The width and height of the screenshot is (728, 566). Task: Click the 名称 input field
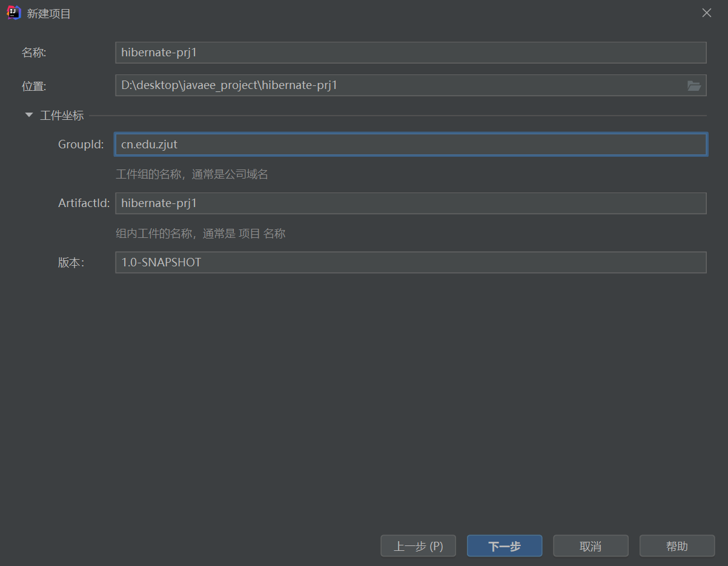coord(411,53)
